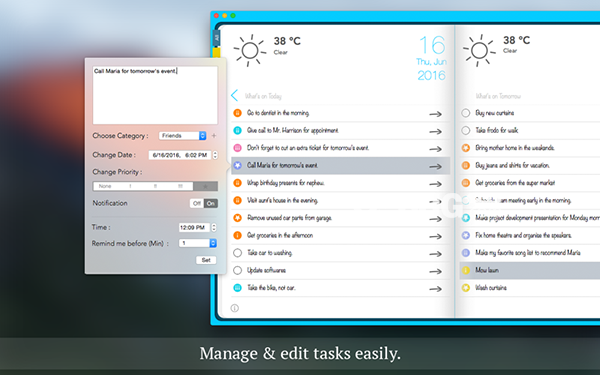Image resolution: width=600 pixels, height=375 pixels.
Task: Select the 'Go to dentist in the morning' task text
Action: pyautogui.click(x=278, y=113)
